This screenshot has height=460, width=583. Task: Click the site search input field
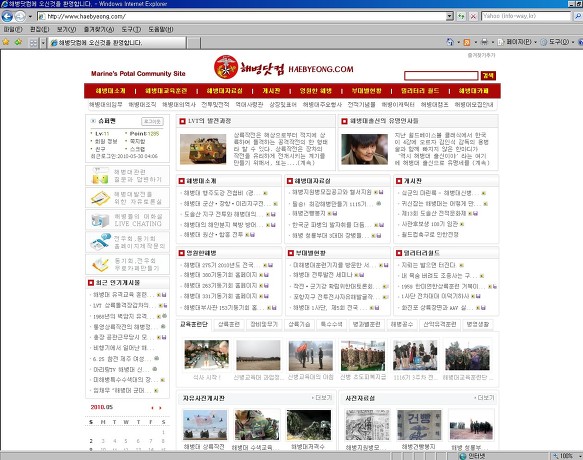pos(441,76)
